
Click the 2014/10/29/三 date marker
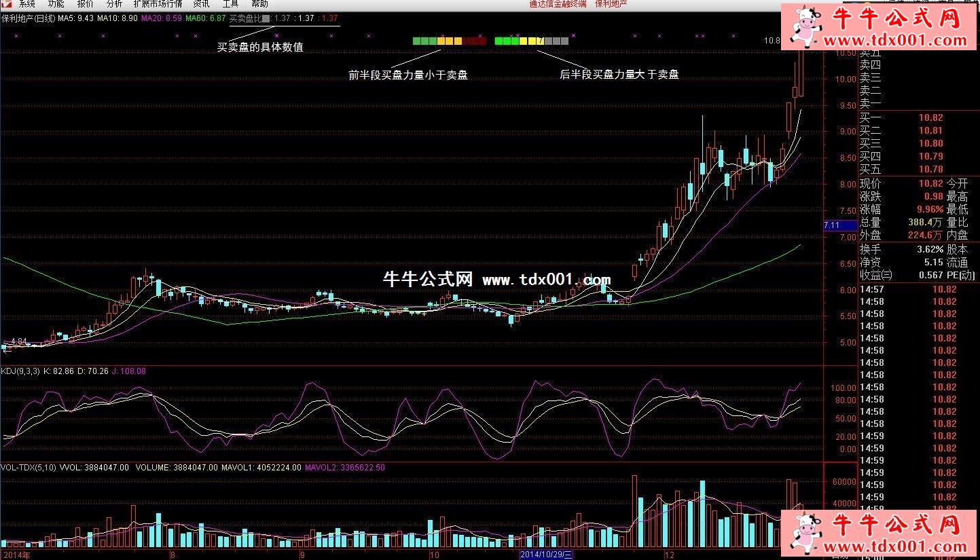547,555
